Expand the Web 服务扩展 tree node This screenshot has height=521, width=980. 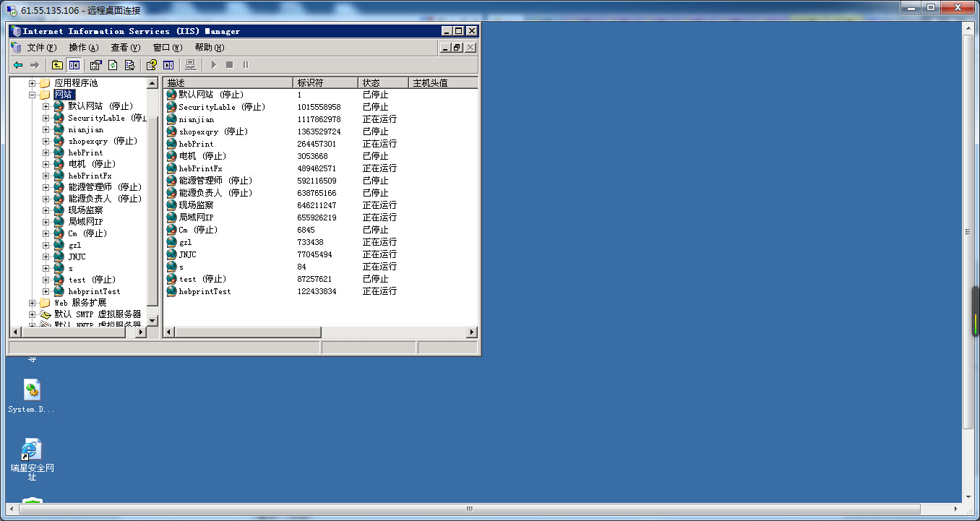(32, 303)
